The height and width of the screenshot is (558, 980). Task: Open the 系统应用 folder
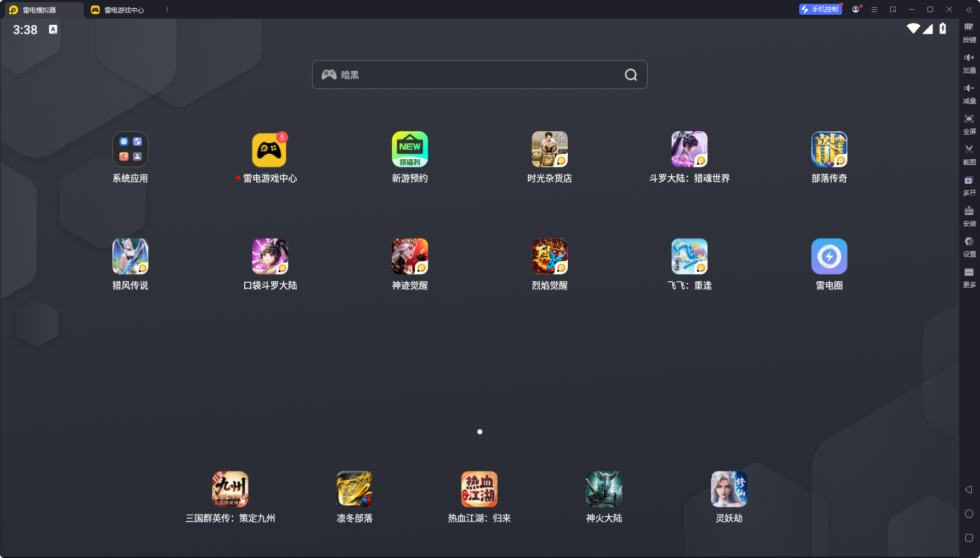130,150
